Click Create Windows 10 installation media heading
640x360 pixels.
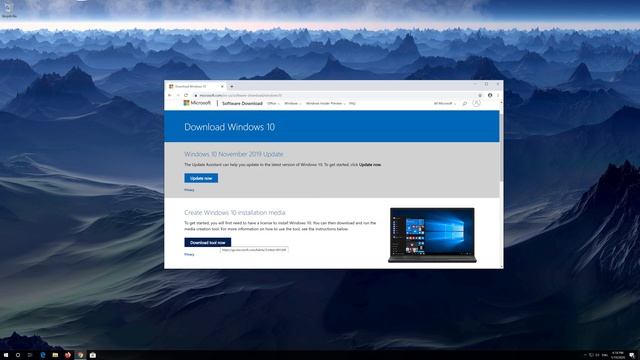pos(235,213)
